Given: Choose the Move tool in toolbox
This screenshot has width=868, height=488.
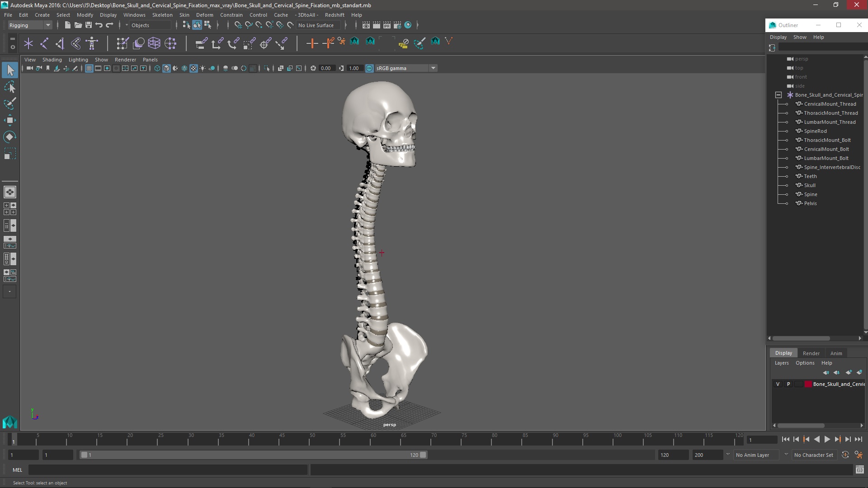Looking at the screenshot, I should [10, 120].
